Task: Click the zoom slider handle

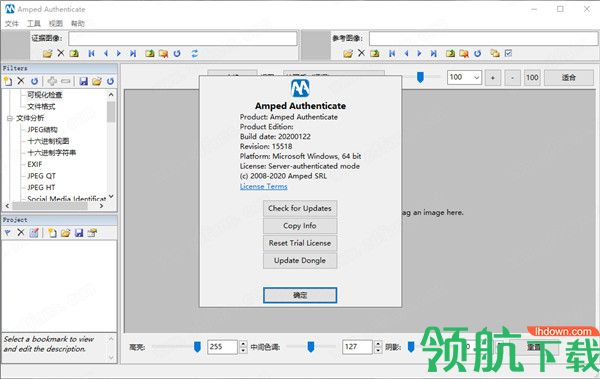Action: click(420, 77)
